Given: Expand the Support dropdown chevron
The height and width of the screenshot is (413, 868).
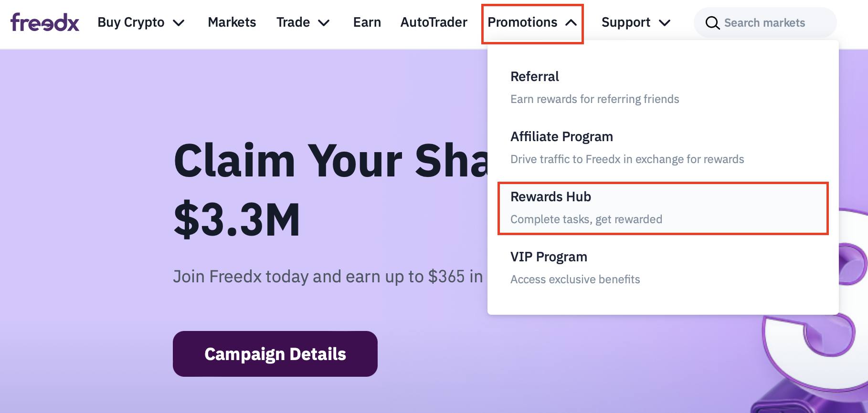Looking at the screenshot, I should [x=665, y=23].
